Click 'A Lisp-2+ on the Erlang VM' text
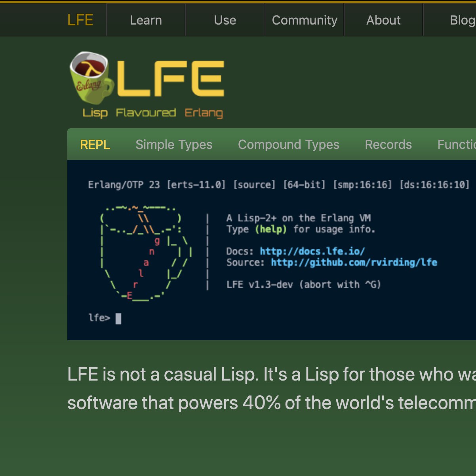The image size is (476, 476). point(299,218)
